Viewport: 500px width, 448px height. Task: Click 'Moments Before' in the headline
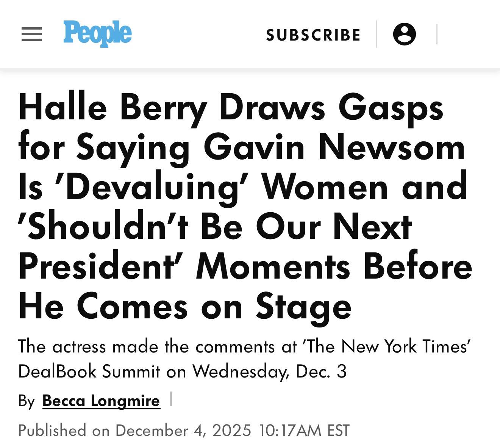[334, 267]
